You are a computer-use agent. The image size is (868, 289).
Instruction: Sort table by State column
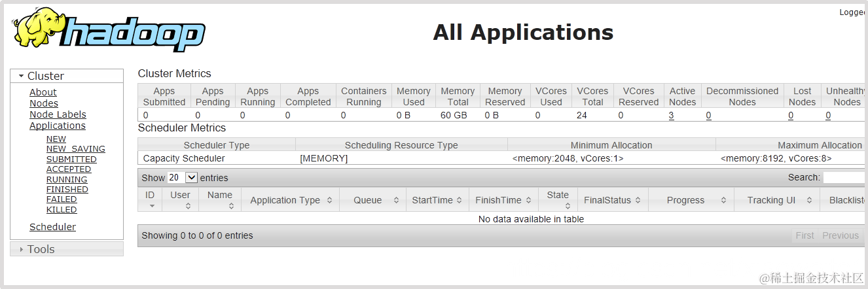[558, 199]
